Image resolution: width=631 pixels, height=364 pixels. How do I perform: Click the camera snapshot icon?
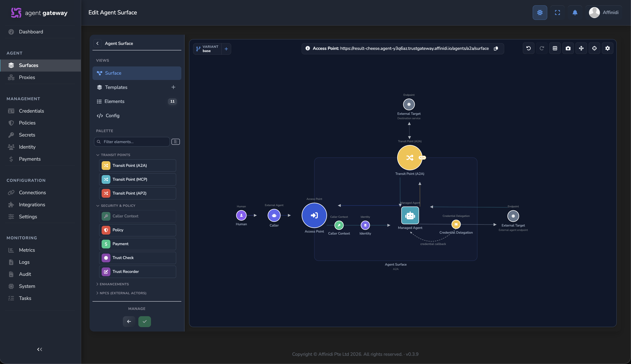point(568,48)
